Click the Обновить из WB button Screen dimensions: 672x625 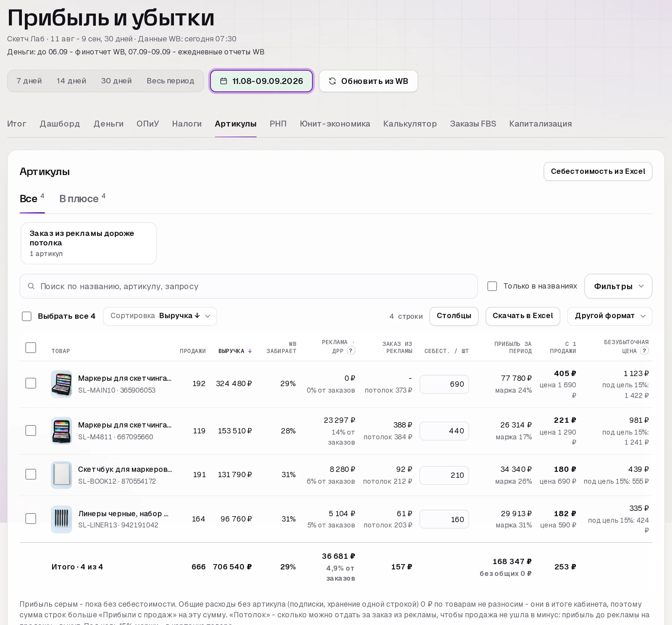tap(369, 81)
